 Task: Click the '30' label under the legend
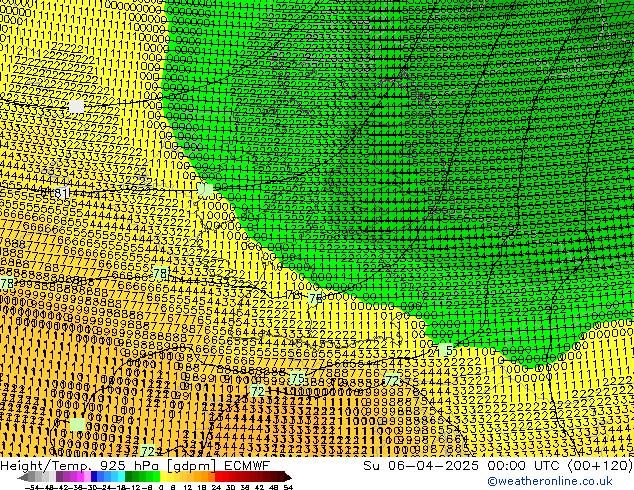(x=230, y=487)
